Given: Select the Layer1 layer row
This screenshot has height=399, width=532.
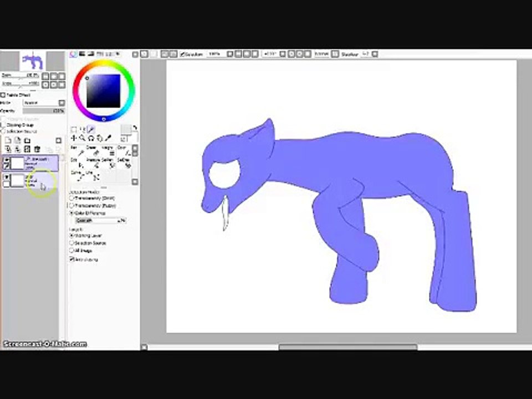Looking at the screenshot, I should point(30,181).
